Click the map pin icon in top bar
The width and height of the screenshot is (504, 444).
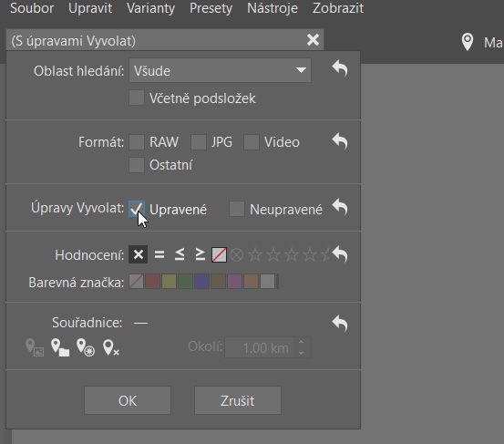468,42
